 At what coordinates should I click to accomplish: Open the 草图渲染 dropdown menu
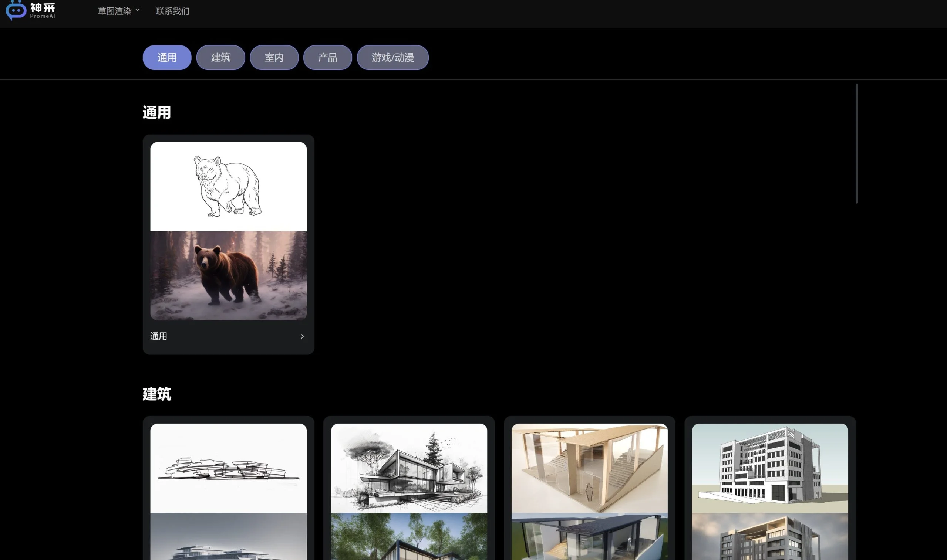click(114, 11)
